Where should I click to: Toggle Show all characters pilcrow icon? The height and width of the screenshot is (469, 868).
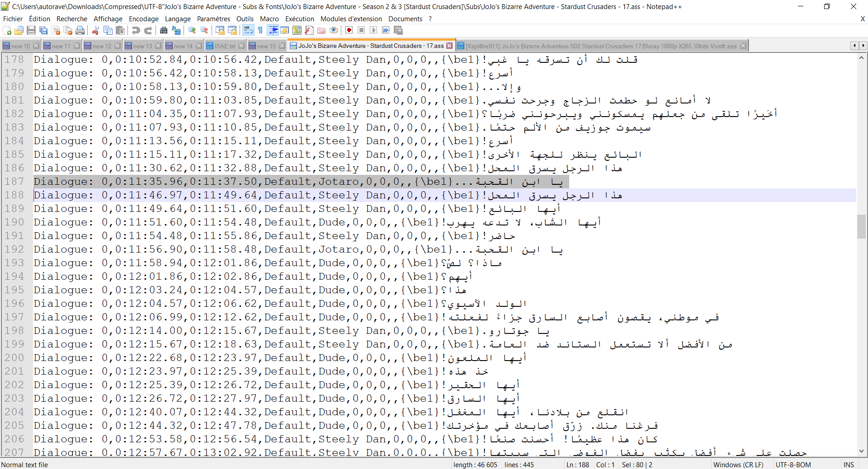[x=260, y=30]
